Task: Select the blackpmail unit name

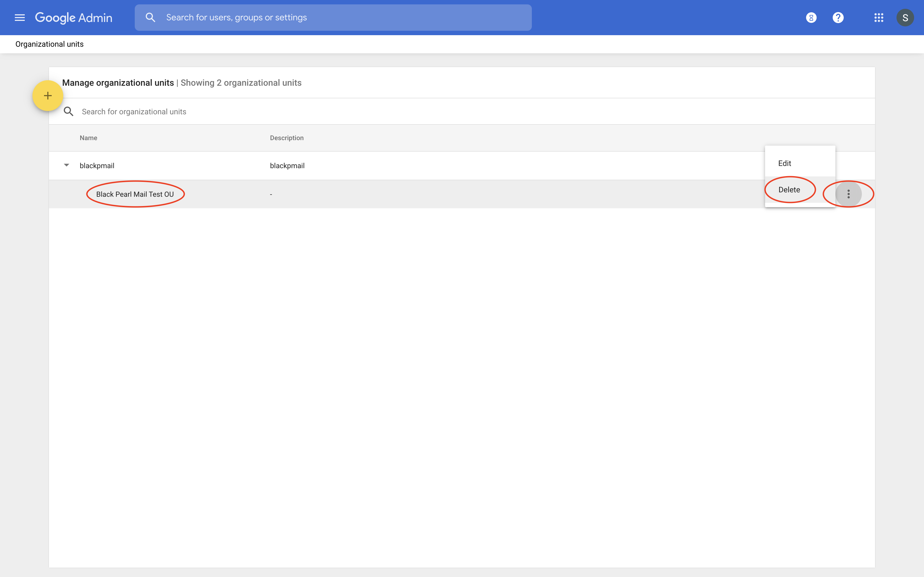Action: pos(97,166)
